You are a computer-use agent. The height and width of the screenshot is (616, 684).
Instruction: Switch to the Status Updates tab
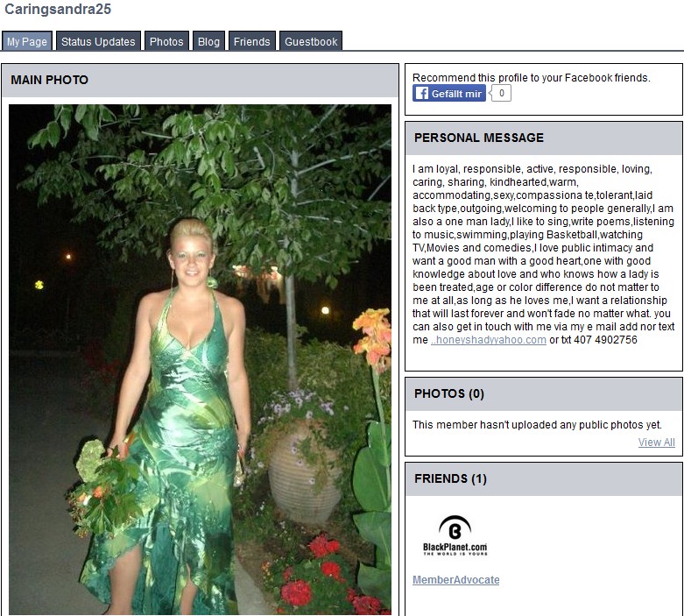point(98,41)
